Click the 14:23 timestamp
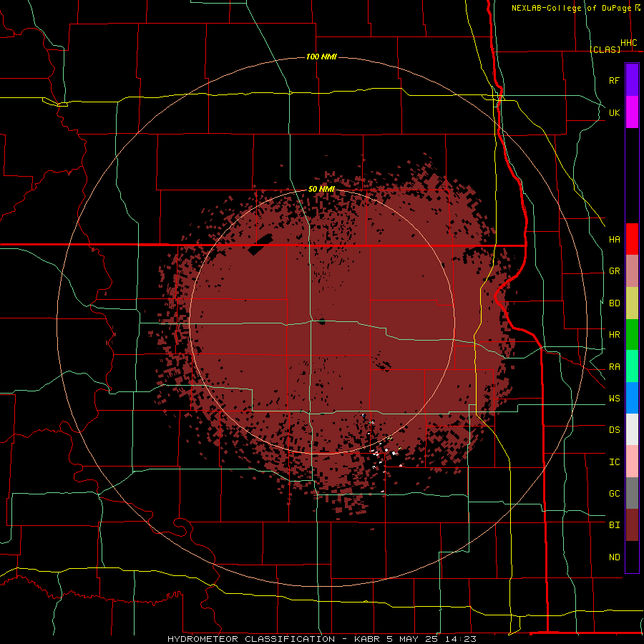This screenshot has width=644, height=644. [x=462, y=639]
